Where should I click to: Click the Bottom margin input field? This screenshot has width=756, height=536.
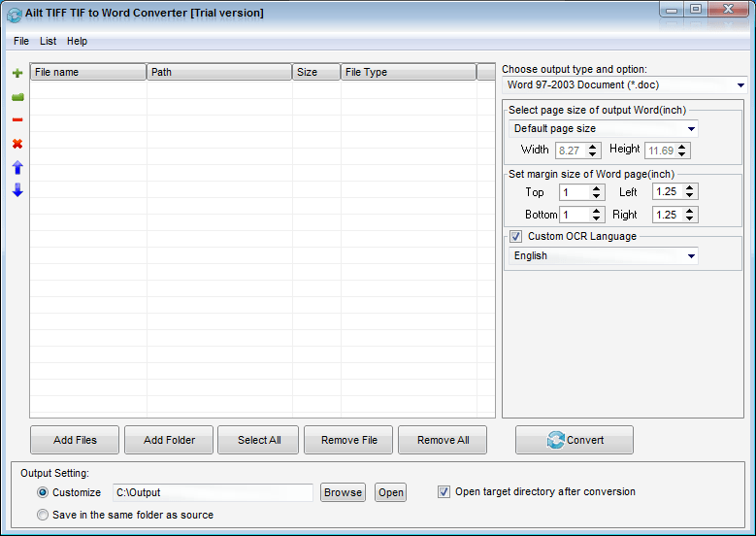coord(575,215)
